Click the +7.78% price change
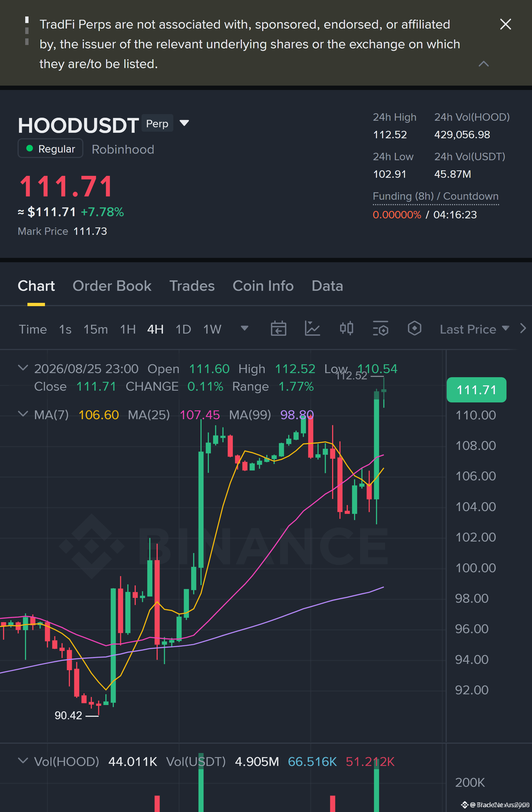This screenshot has height=812, width=532. [x=102, y=212]
